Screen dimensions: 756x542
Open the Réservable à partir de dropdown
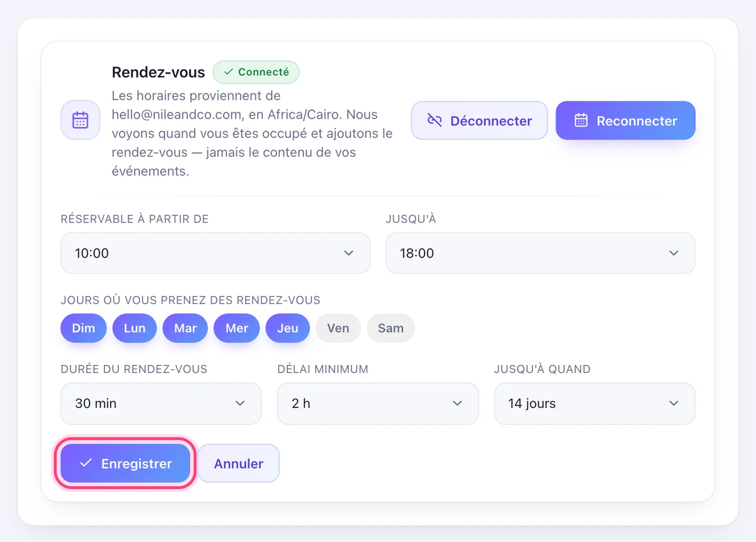pos(215,253)
